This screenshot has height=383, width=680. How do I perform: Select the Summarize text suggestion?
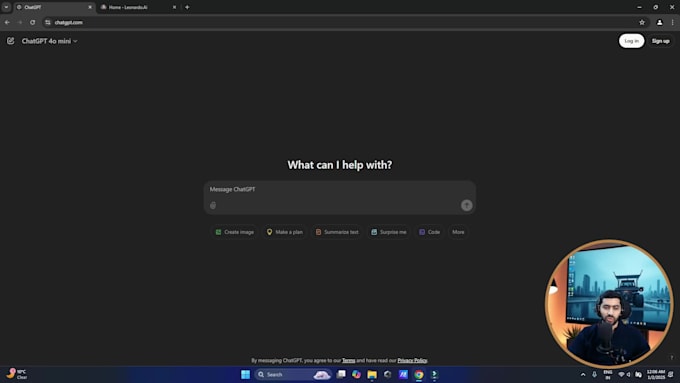pos(337,232)
